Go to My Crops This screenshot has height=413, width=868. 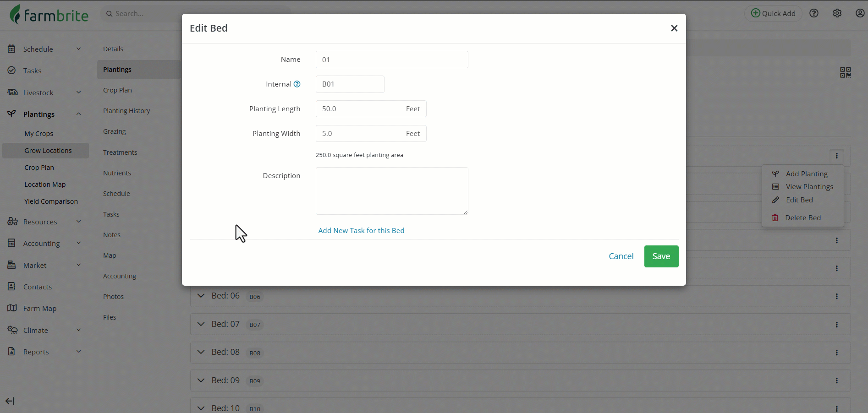point(39,134)
